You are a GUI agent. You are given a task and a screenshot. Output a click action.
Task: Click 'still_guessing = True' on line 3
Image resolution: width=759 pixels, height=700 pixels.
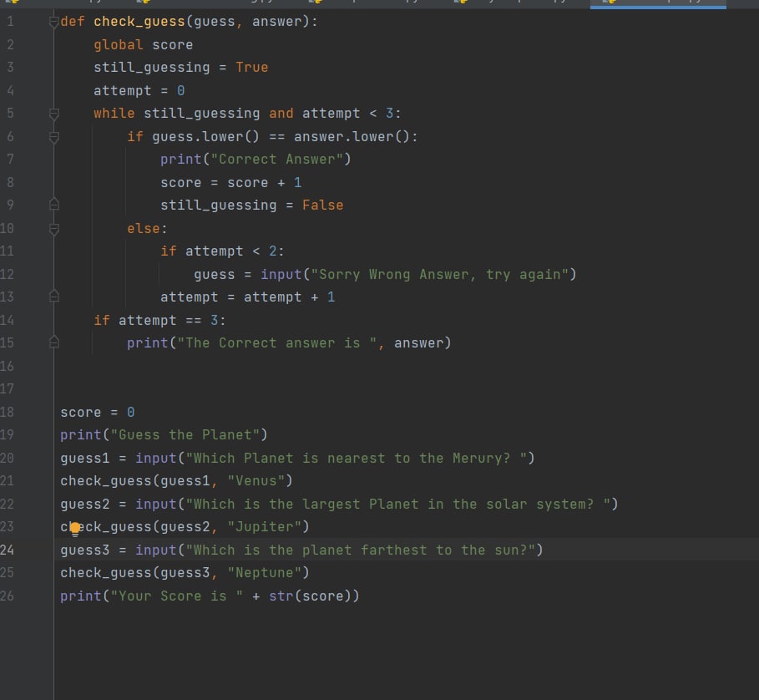(180, 68)
